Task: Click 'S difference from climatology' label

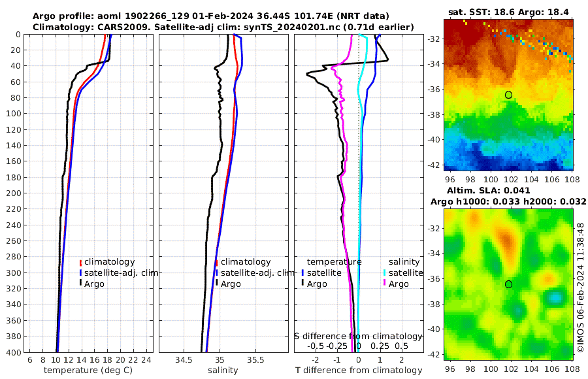Action: [358, 337]
